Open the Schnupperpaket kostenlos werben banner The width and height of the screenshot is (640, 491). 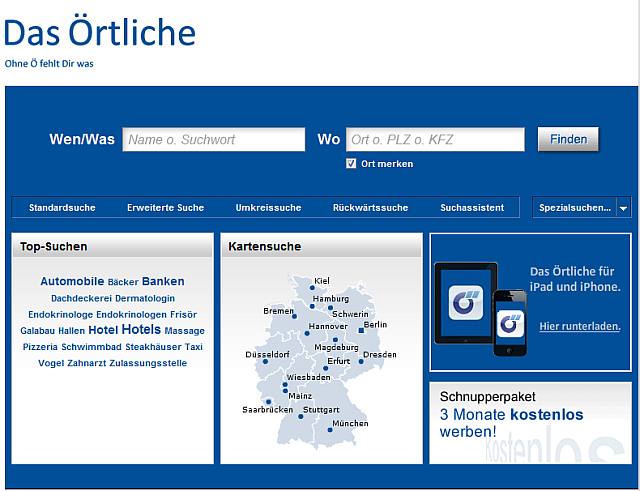530,423
